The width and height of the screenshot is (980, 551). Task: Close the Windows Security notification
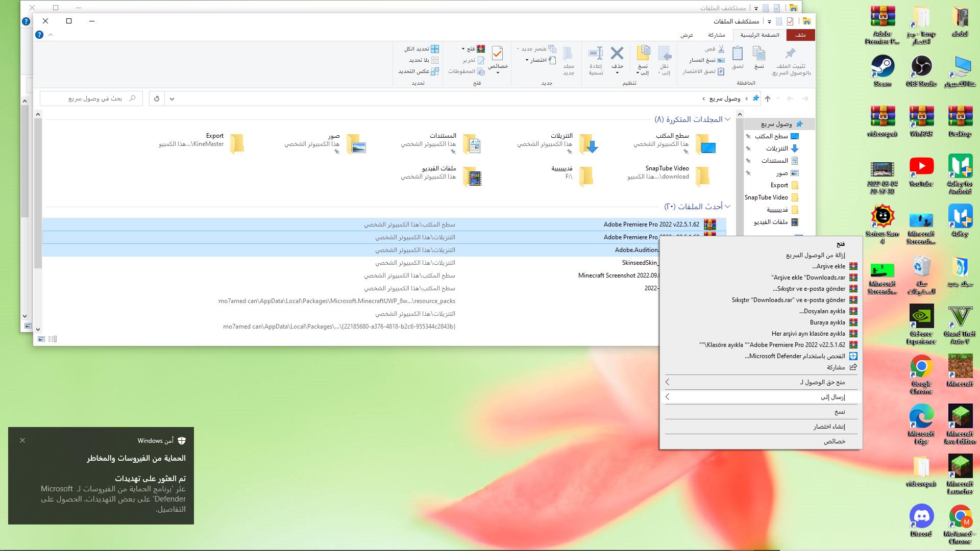(22, 440)
